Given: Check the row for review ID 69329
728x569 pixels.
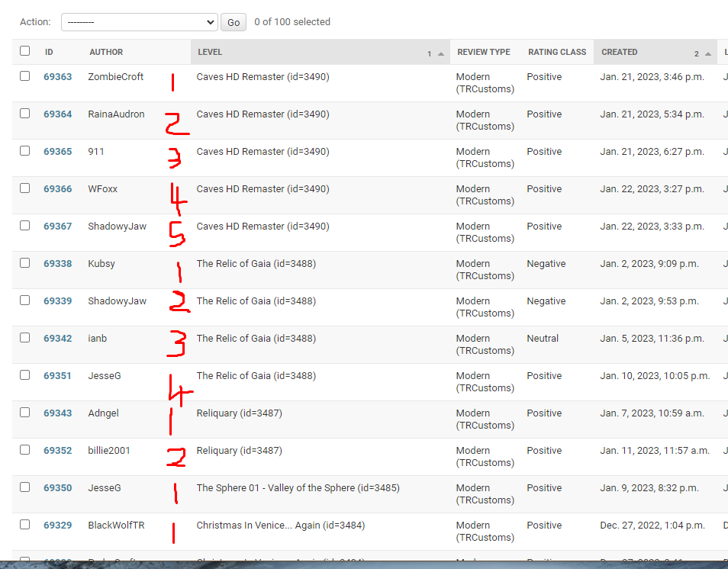Looking at the screenshot, I should click(24, 525).
